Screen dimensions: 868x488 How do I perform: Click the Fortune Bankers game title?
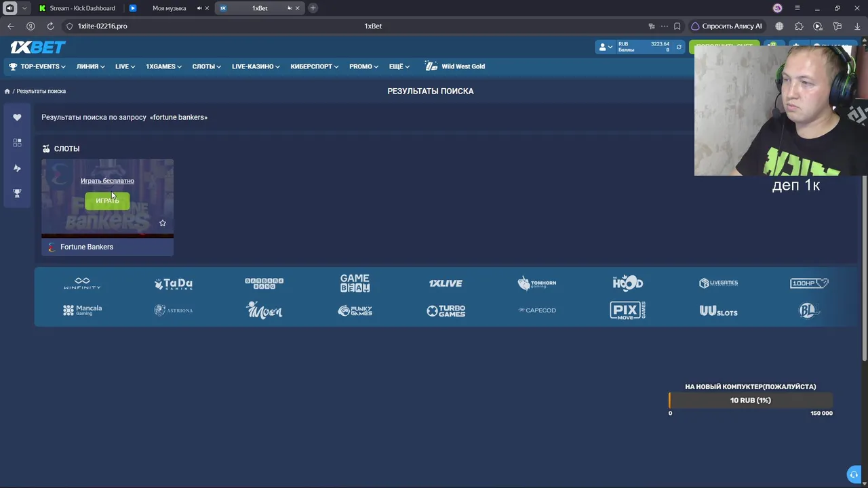click(x=87, y=247)
